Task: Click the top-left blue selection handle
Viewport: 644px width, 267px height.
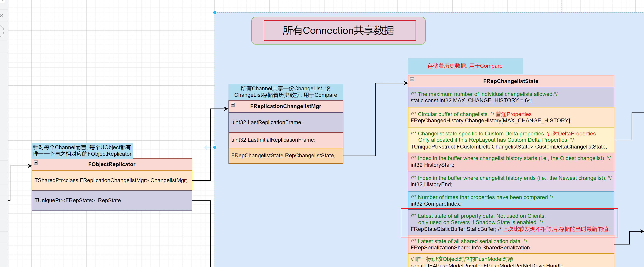Action: pyautogui.click(x=215, y=12)
